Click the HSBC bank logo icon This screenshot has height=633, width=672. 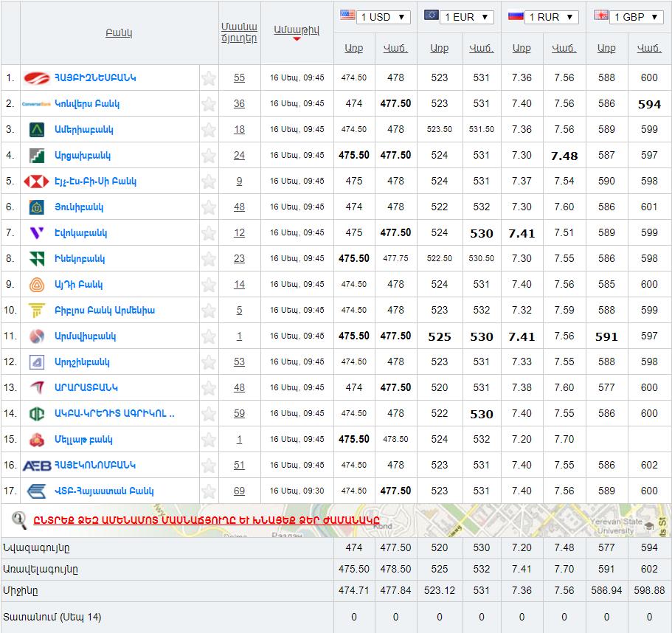click(36, 181)
